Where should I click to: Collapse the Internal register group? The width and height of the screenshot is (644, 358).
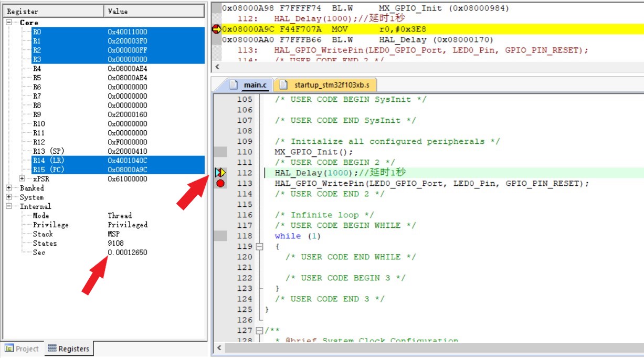tap(9, 206)
